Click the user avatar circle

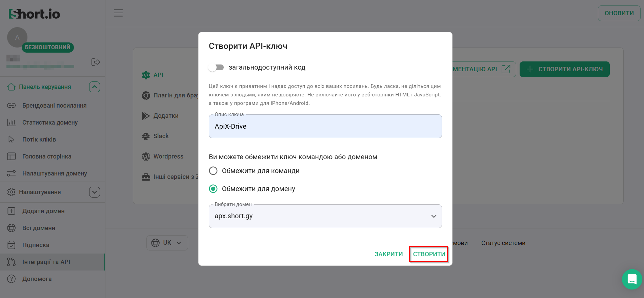[x=17, y=37]
